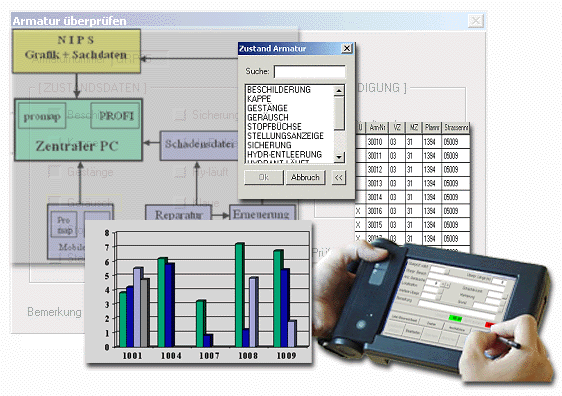This screenshot has height=396, width=562.
Task: Click the Zustand list scrollbar thumb
Action: [339, 113]
